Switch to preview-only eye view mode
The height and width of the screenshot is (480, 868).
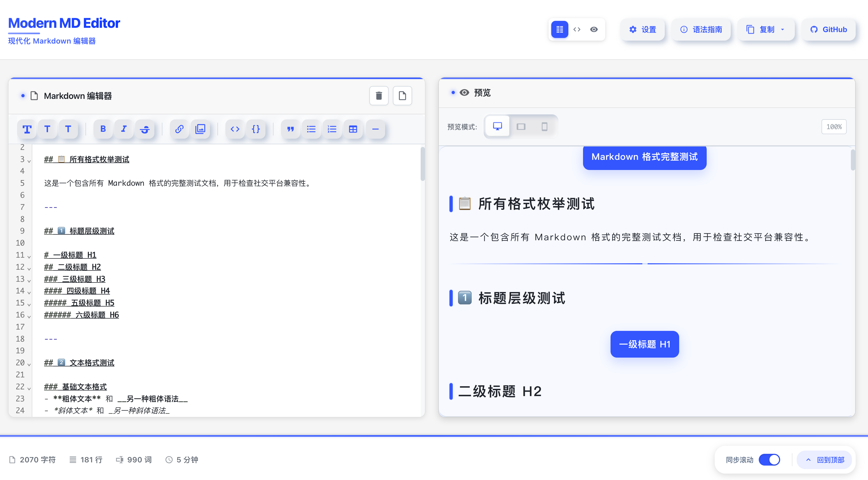[x=594, y=30]
